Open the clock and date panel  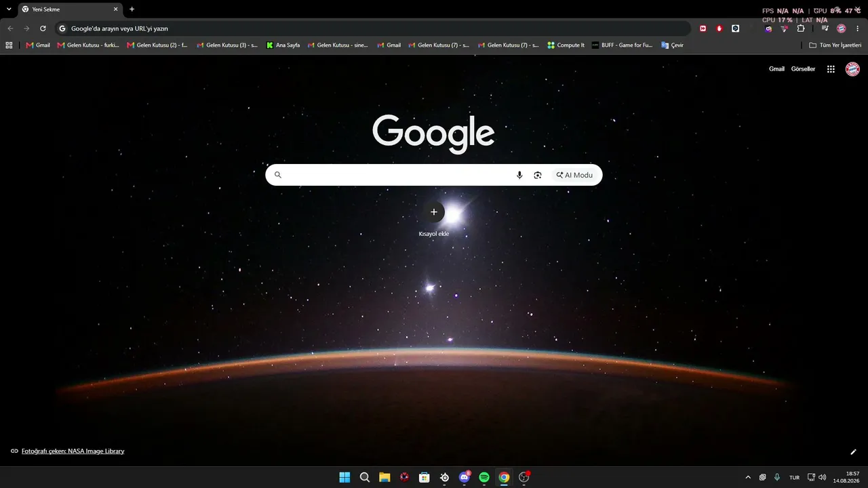tap(846, 477)
